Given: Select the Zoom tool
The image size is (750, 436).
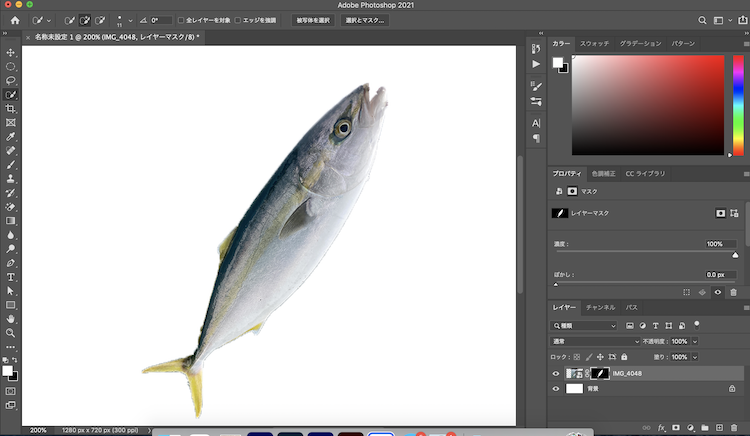Looking at the screenshot, I should (11, 333).
